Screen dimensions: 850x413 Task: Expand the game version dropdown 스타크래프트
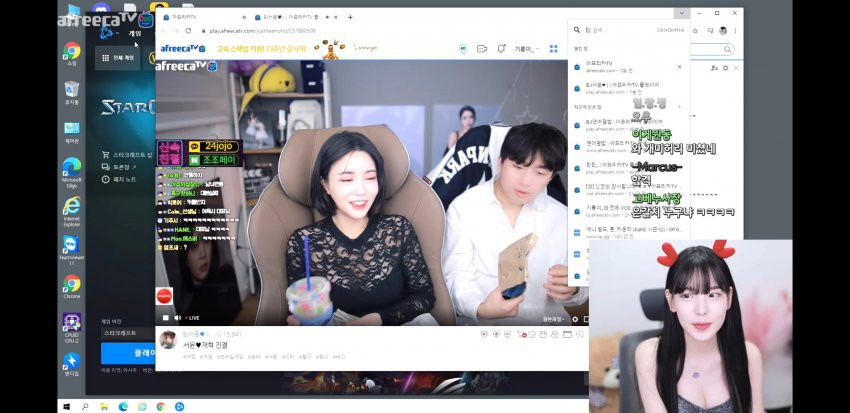click(x=128, y=332)
